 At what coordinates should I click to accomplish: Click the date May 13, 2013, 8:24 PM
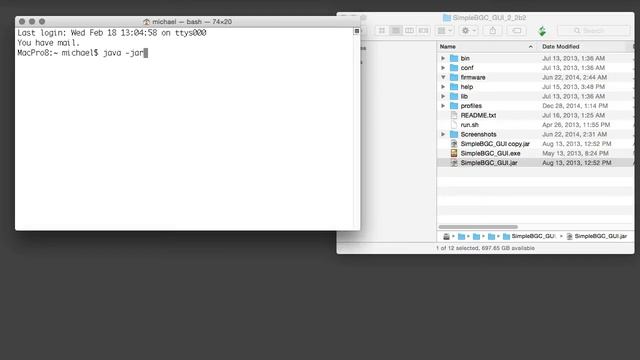pyautogui.click(x=575, y=153)
